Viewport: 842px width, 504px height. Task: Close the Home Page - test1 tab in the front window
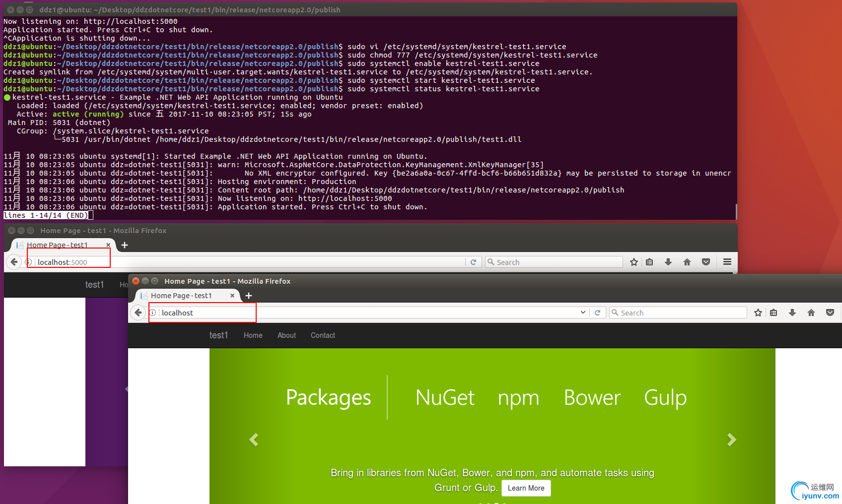(232, 296)
